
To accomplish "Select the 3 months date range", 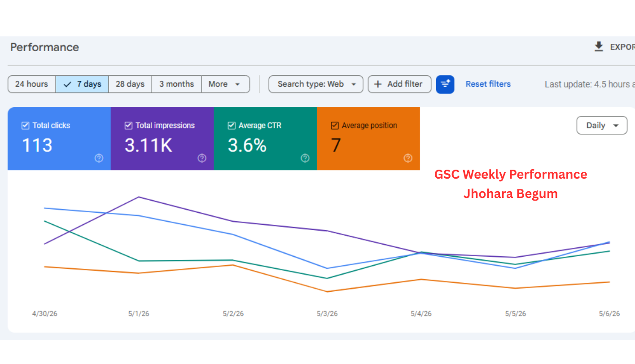I will click(176, 84).
